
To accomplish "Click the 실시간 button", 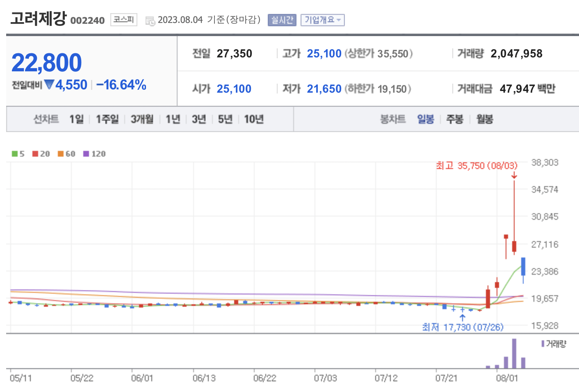I will [x=282, y=20].
